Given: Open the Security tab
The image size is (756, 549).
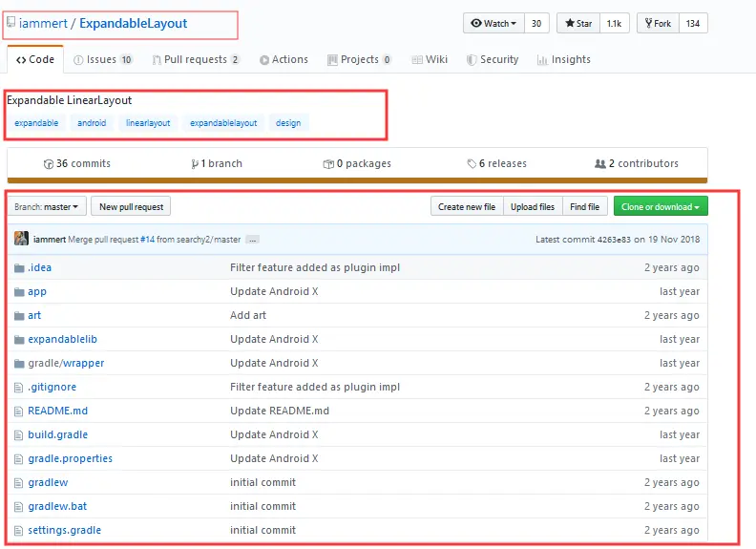Looking at the screenshot, I should [493, 59].
